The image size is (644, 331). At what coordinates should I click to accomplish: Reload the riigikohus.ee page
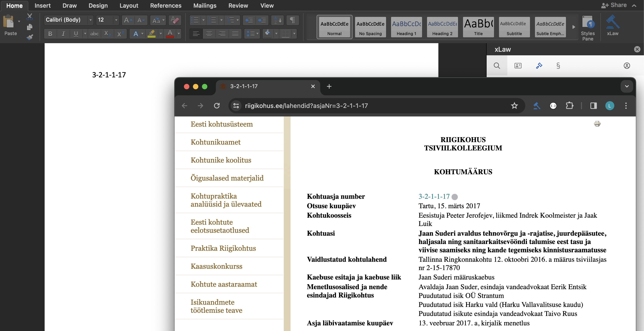[x=217, y=106]
